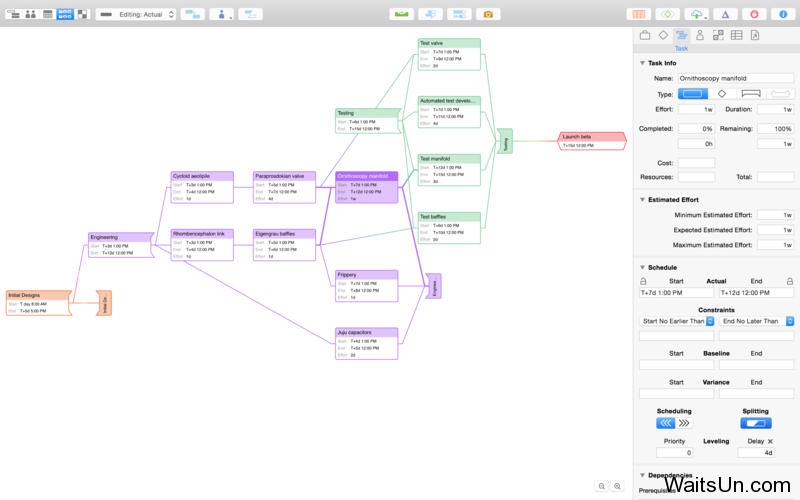Click the Maximum Estimated Effort field
The width and height of the screenshot is (800, 500).
tap(776, 245)
